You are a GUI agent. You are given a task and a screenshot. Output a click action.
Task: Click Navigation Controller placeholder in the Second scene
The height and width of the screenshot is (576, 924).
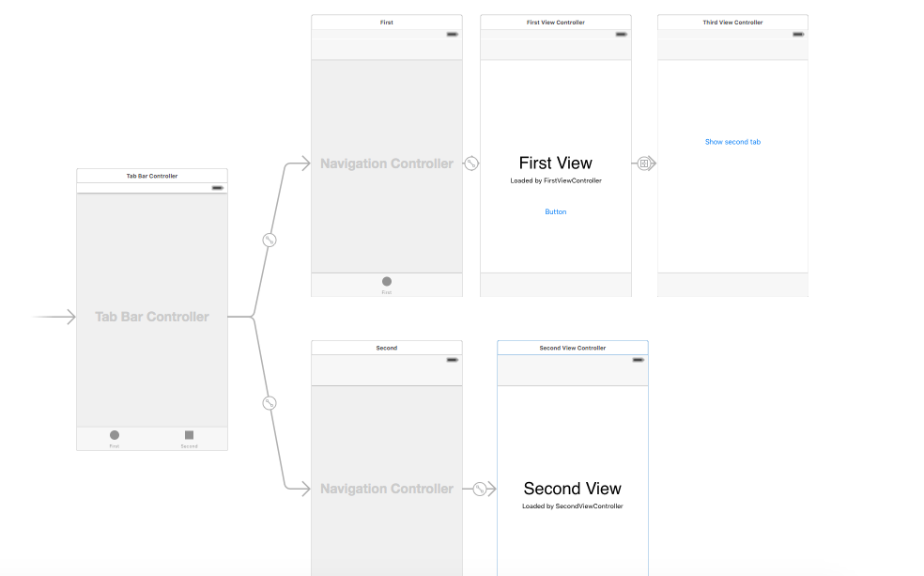coord(387,489)
